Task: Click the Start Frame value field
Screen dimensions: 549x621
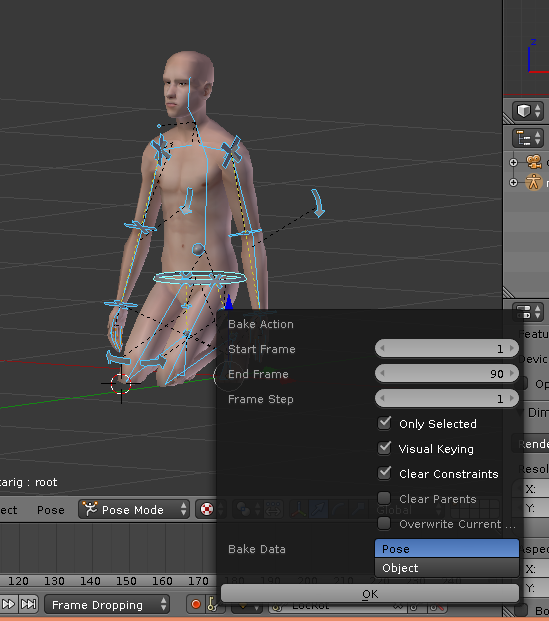Action: [447, 349]
